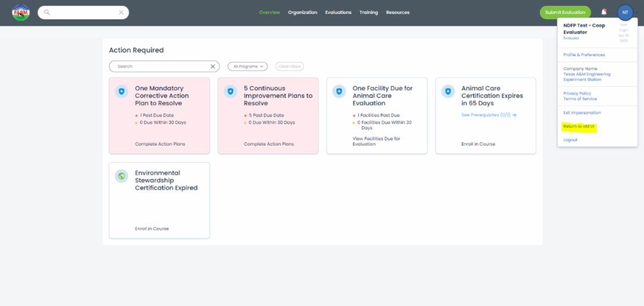
Task: Click the FARM logo icon
Action: coord(21,12)
